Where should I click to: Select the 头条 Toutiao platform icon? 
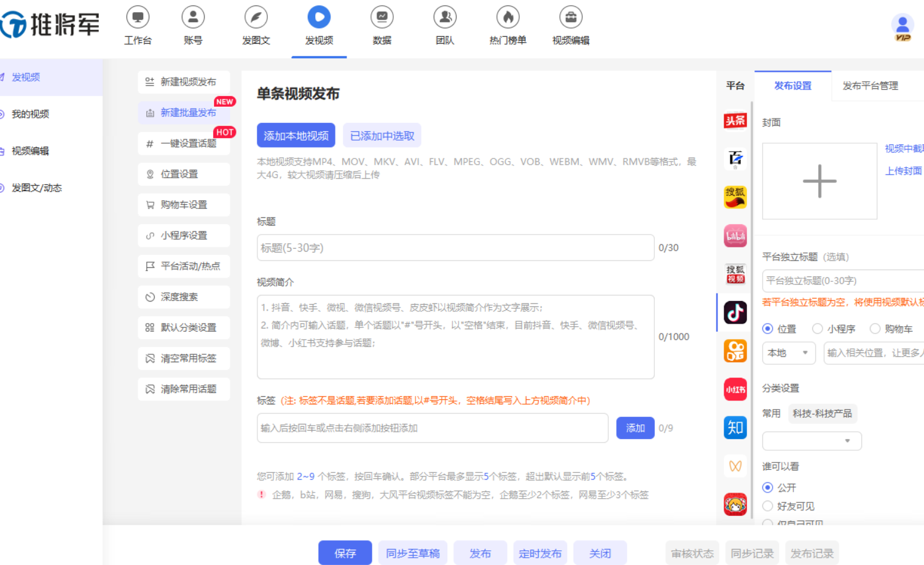[735, 120]
